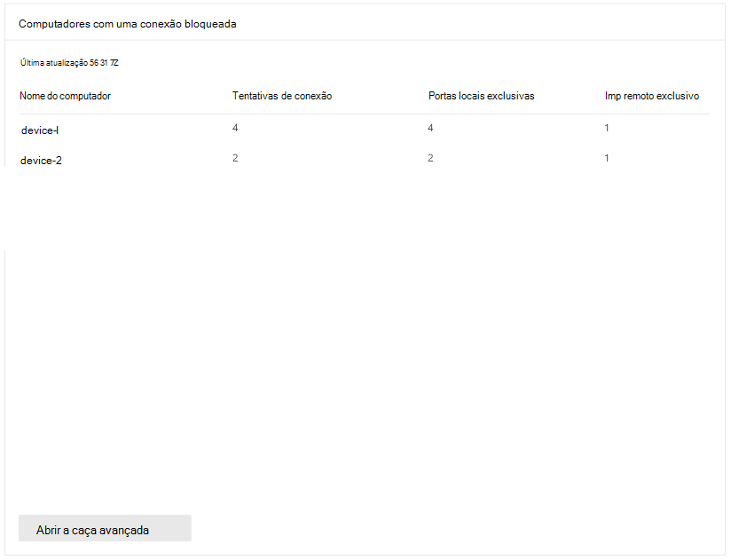This screenshot has width=731, height=560.
Task: Open the 'Abrir a caça avançada' button
Action: [x=105, y=528]
